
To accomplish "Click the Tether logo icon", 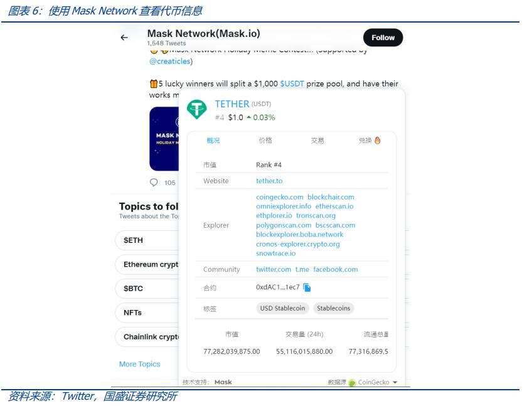I will click(x=198, y=110).
